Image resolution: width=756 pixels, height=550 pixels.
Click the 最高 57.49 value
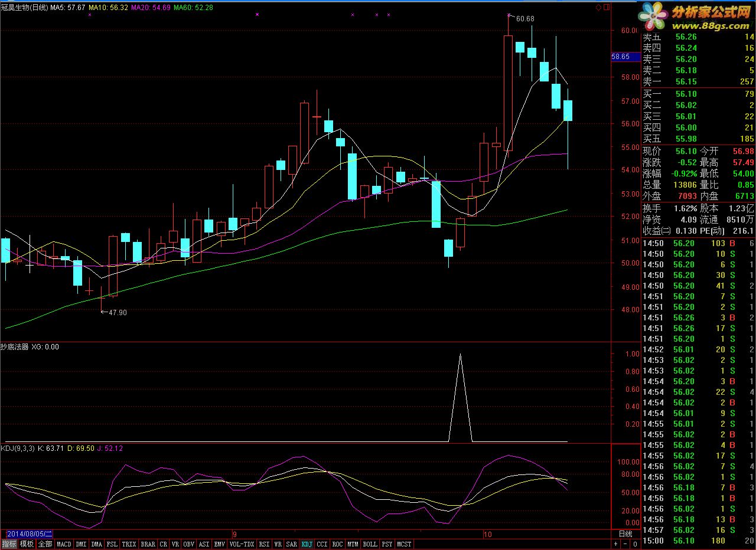click(743, 162)
